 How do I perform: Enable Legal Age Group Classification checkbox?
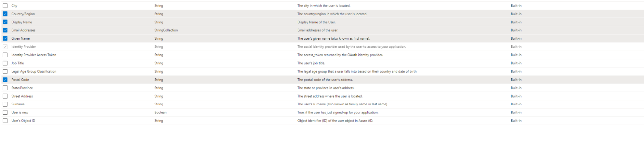point(5,71)
